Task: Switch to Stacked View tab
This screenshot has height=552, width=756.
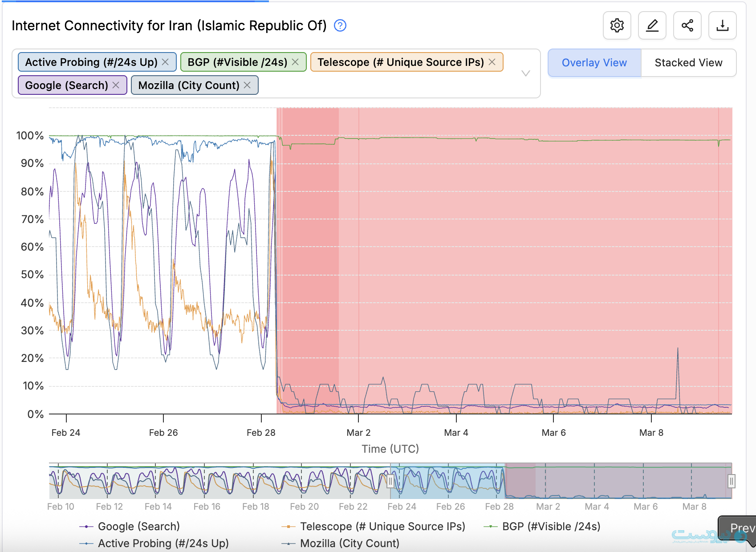Action: [688, 63]
